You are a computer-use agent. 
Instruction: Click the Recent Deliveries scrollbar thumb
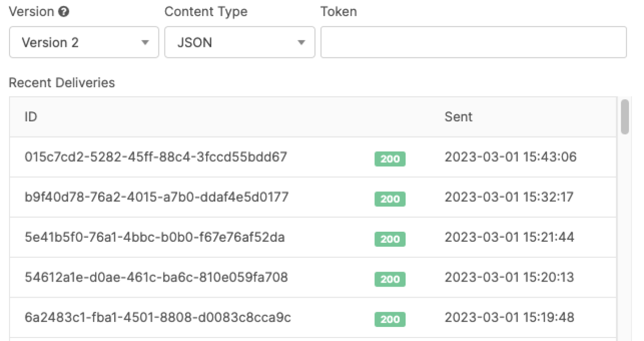[625, 117]
